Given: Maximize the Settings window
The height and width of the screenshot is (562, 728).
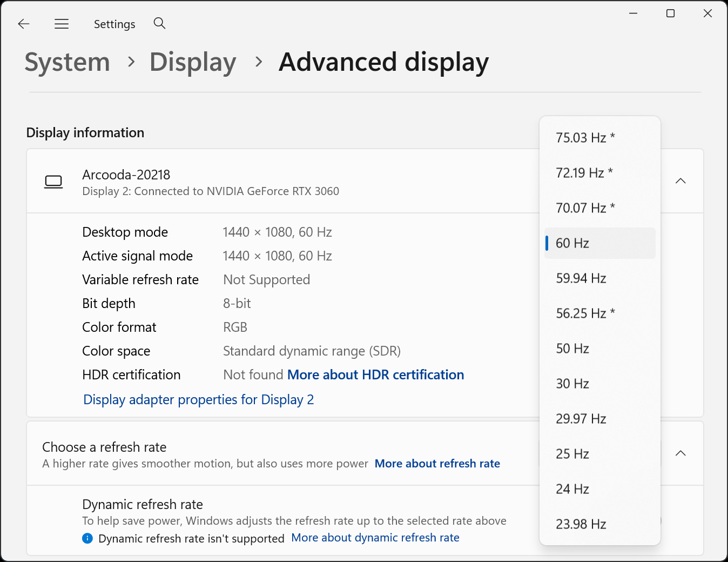Looking at the screenshot, I should 670,14.
